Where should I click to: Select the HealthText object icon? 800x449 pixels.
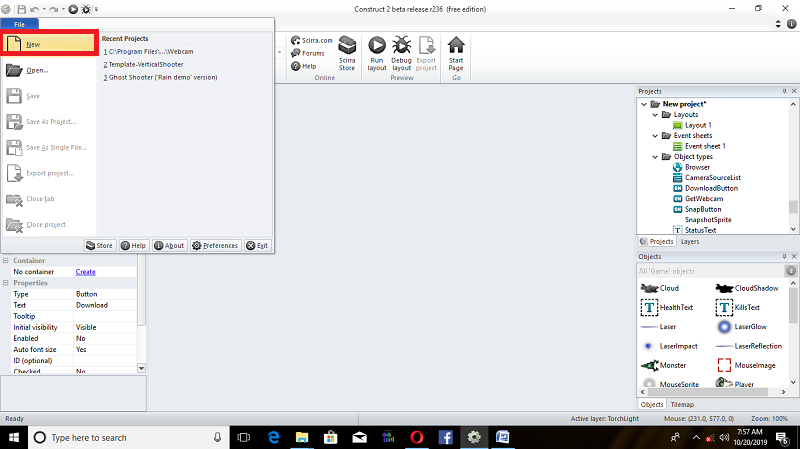[649, 307]
